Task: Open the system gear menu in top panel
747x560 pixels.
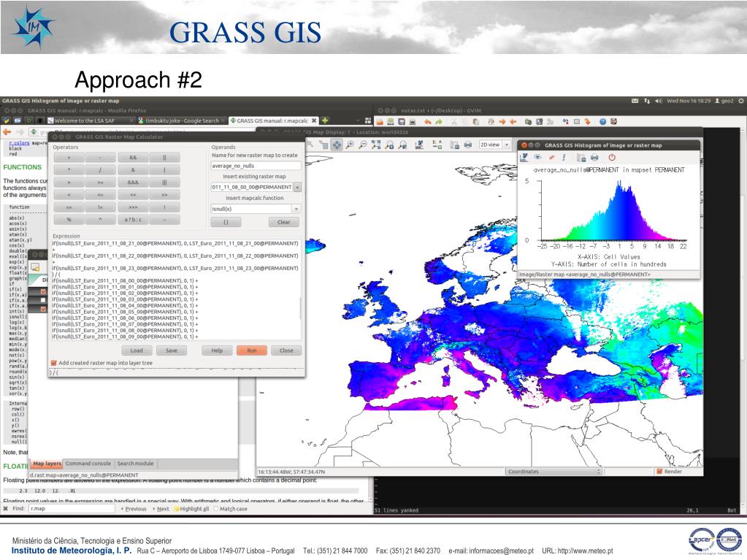Action: pyautogui.click(x=741, y=101)
